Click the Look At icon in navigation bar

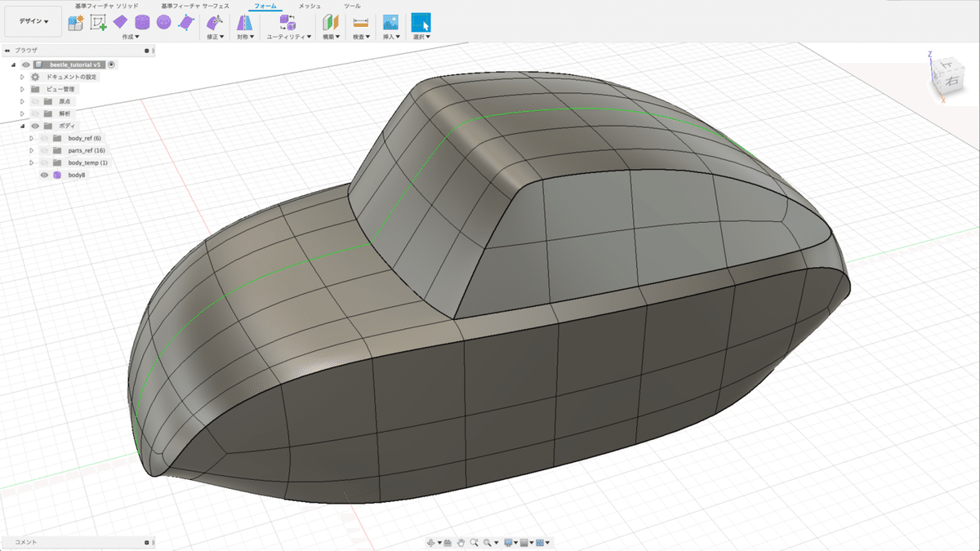coord(449,542)
